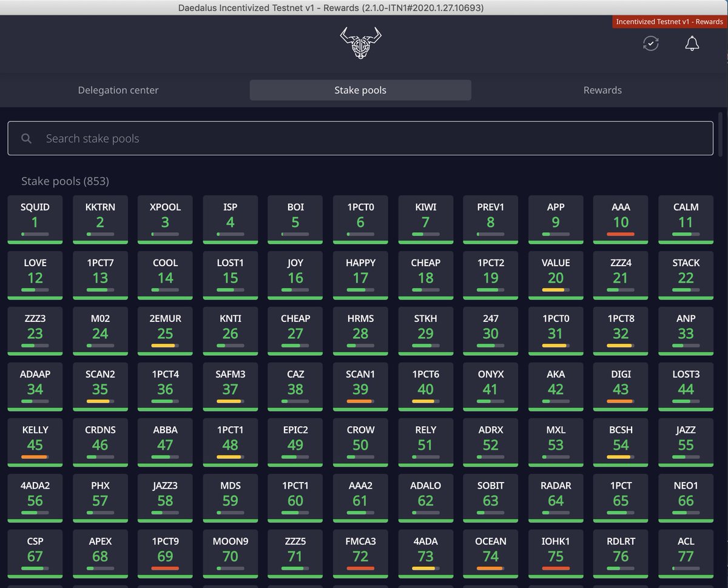
Task: Open the MDS pool ranked 59
Action: (230, 498)
